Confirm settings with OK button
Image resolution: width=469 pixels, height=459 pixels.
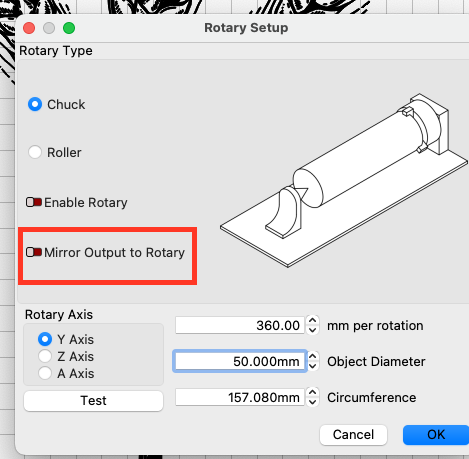pos(436,435)
